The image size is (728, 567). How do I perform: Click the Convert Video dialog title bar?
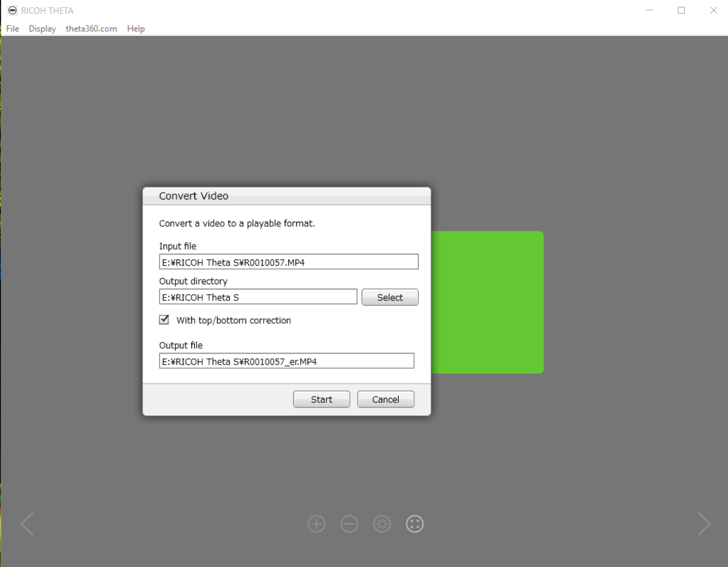point(287,196)
